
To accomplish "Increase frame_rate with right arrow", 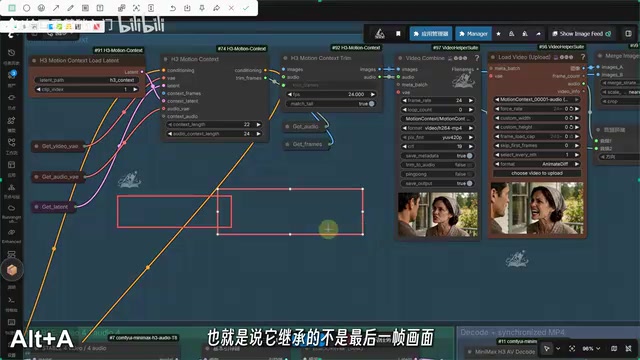I will point(471,100).
